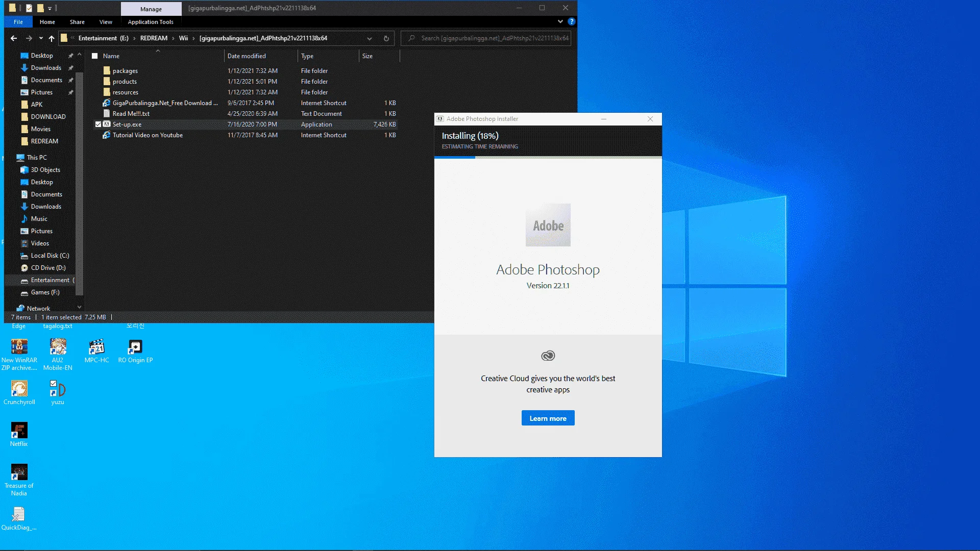
Task: Expand the ribbon with the chevron
Action: [x=560, y=21]
